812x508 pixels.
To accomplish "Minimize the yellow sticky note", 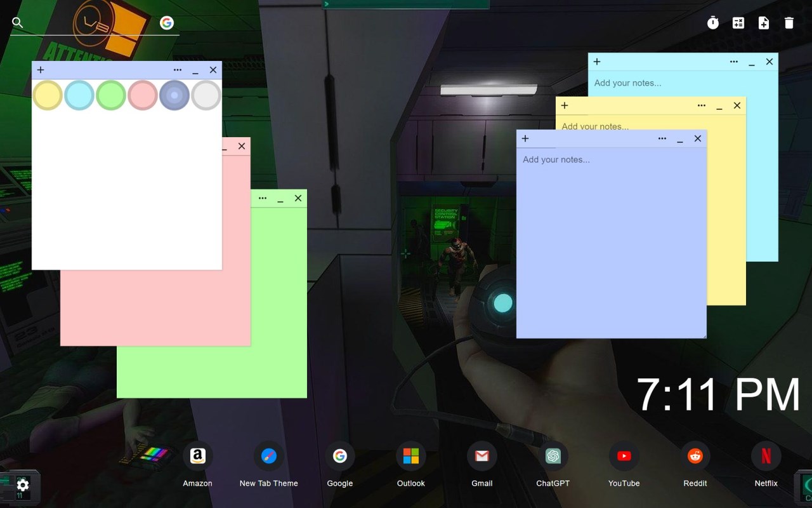I will 719,107.
